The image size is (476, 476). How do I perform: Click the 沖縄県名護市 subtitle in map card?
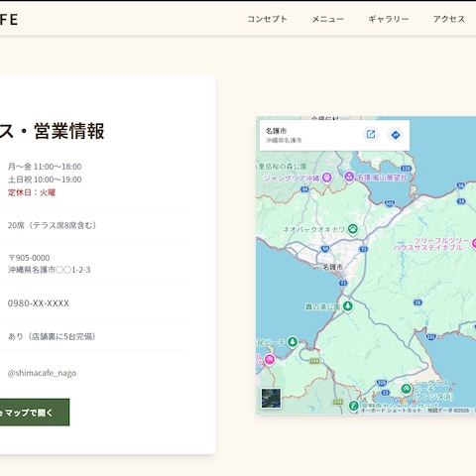pyautogui.click(x=284, y=140)
